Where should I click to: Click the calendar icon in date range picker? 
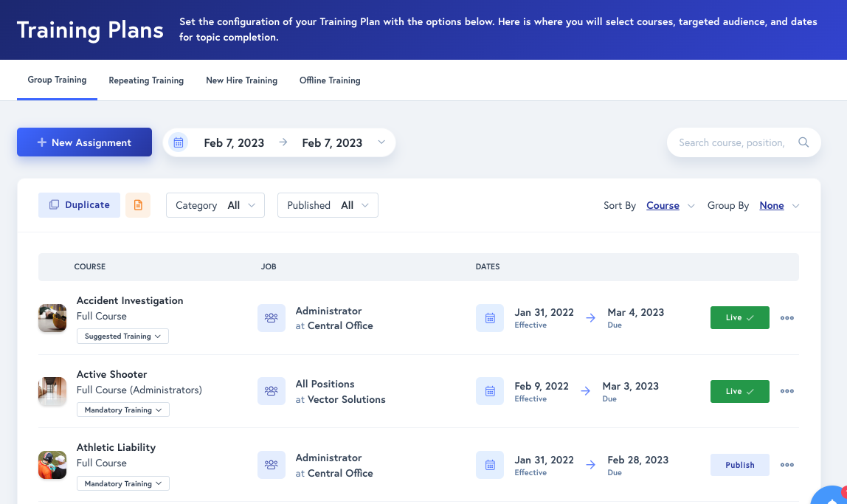coord(179,142)
